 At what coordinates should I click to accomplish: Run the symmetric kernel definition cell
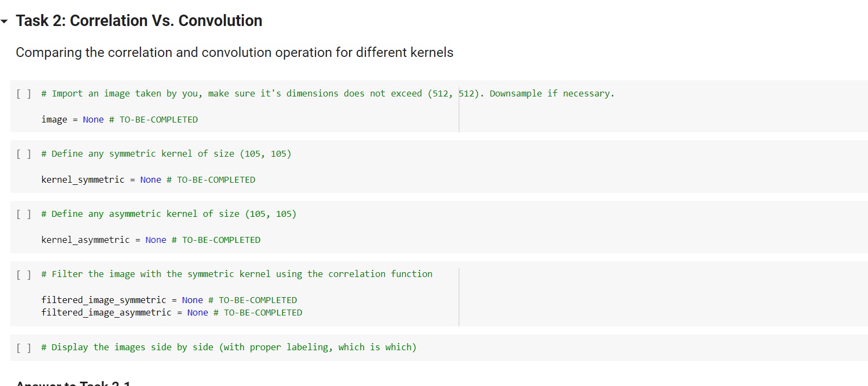(x=23, y=154)
